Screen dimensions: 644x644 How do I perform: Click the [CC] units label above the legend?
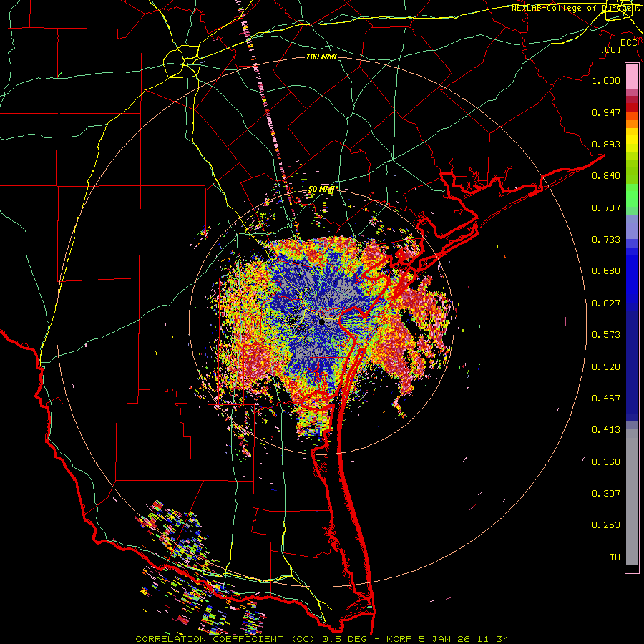click(x=611, y=49)
